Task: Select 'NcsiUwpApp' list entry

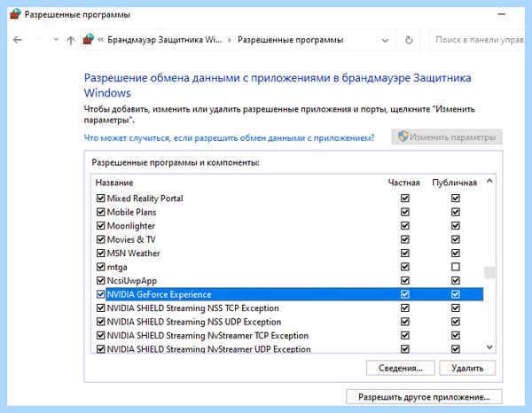Action: coord(289,280)
